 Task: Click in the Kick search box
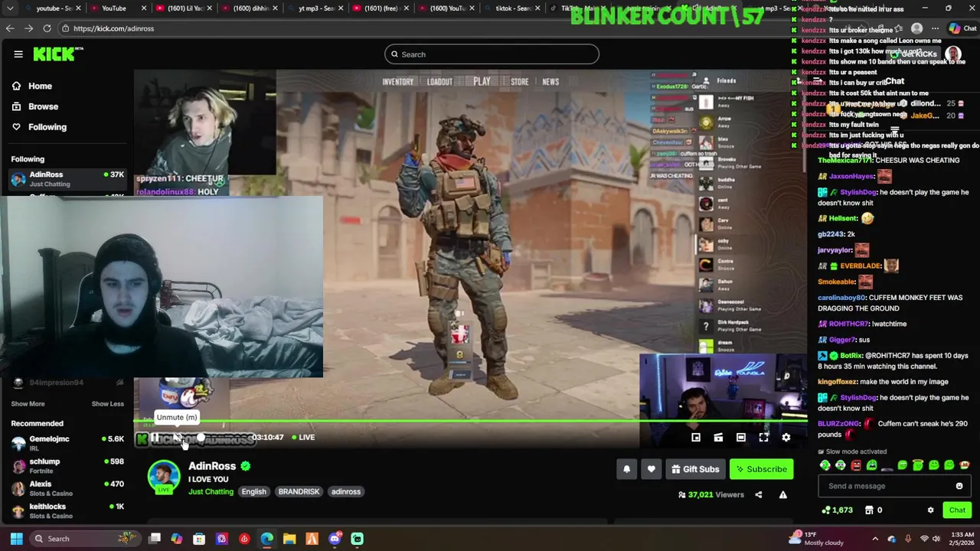[492, 54]
